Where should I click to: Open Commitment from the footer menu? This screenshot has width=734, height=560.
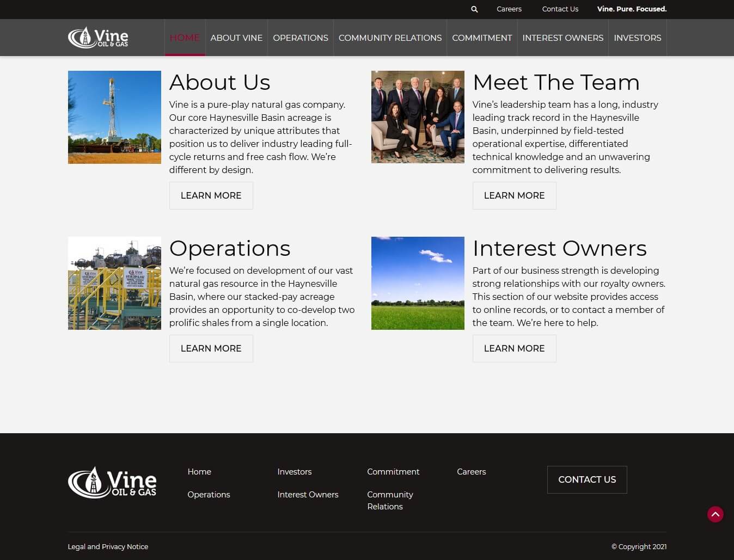(x=393, y=471)
